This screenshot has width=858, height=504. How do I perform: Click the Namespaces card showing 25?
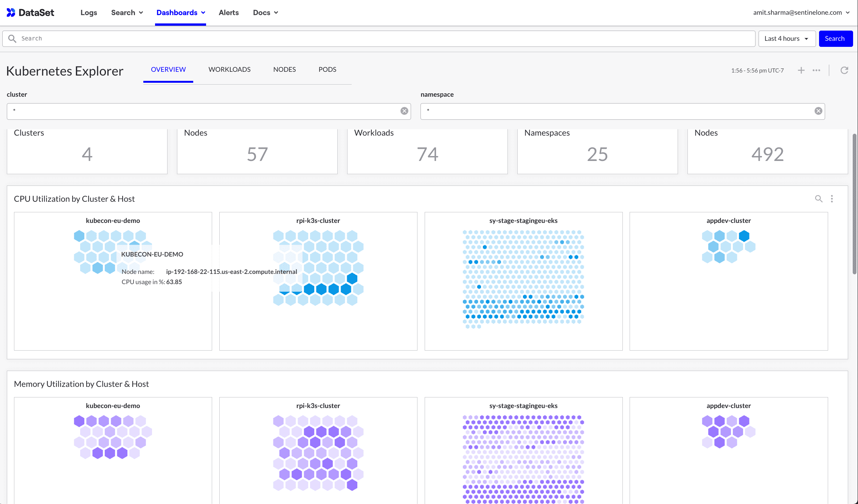[597, 151]
